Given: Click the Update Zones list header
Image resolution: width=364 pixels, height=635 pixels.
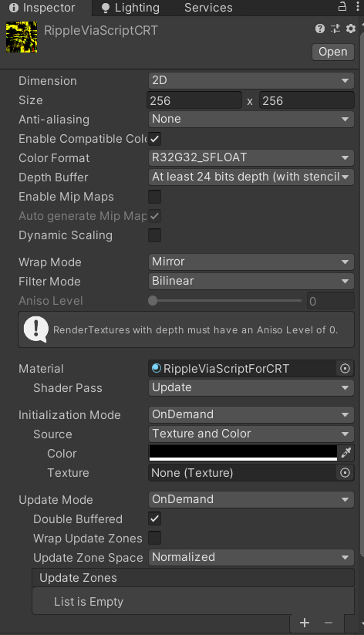Looking at the screenshot, I should 193,577.
